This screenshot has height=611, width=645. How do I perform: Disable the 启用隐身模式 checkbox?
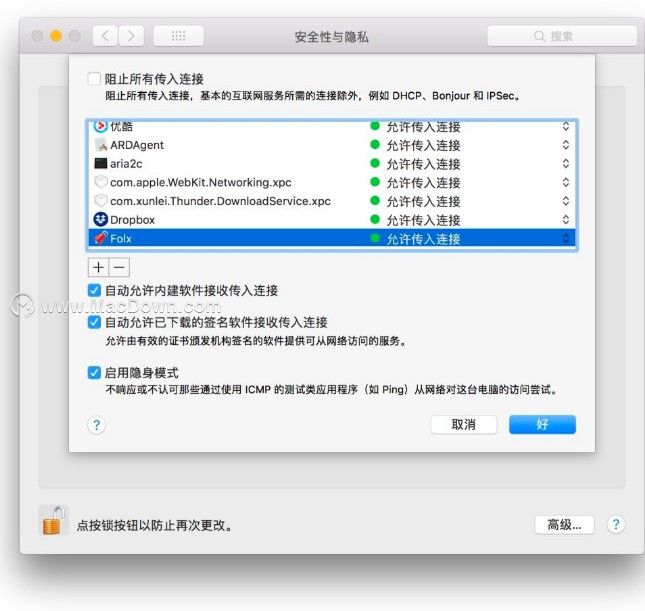click(94, 373)
